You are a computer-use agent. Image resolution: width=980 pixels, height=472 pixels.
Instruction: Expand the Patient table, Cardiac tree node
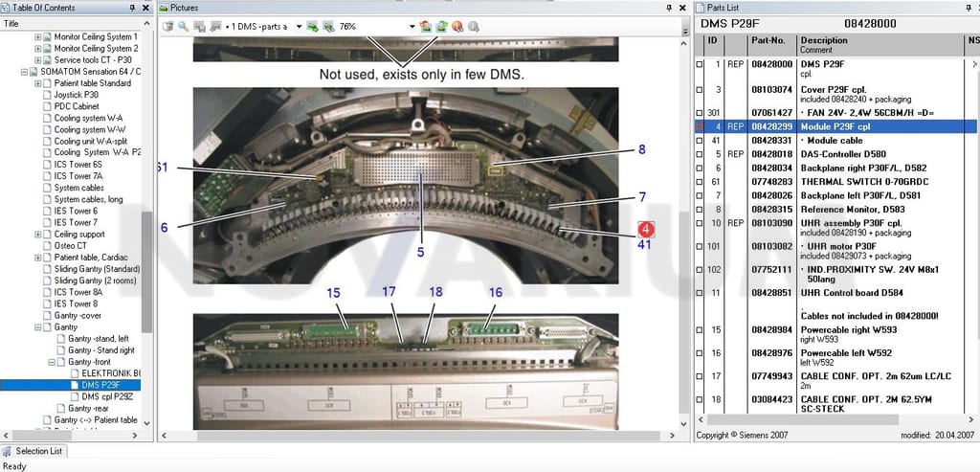[38, 258]
